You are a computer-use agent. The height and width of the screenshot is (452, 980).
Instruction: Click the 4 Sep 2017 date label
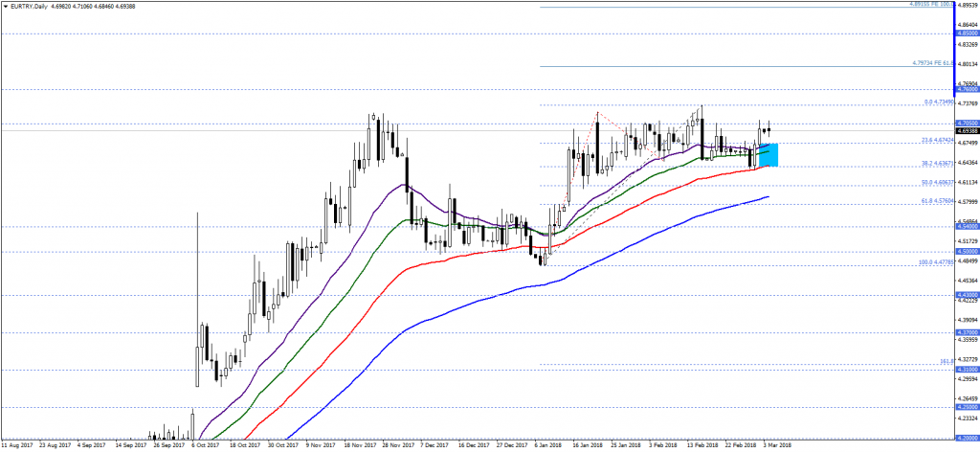pos(90,447)
